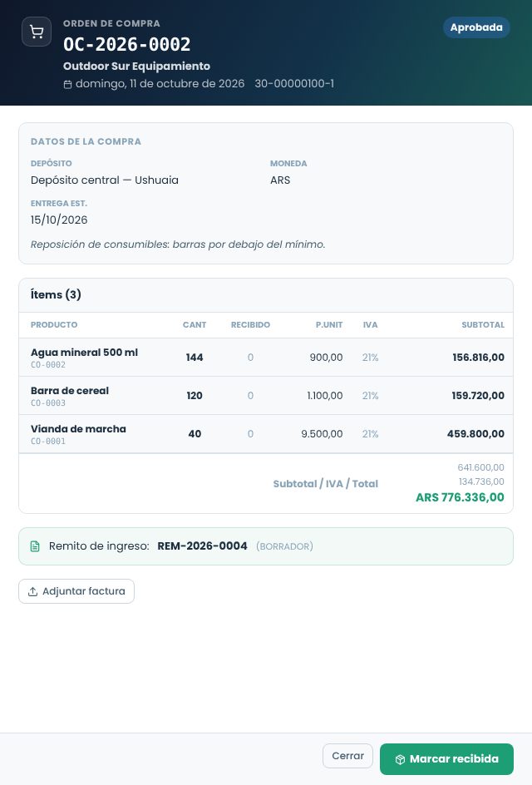Click the CANT column header

pyautogui.click(x=195, y=325)
